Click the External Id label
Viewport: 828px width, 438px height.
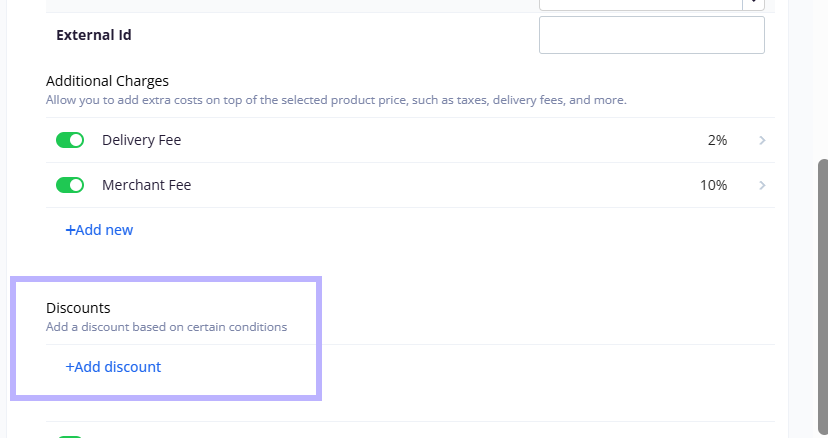[93, 35]
